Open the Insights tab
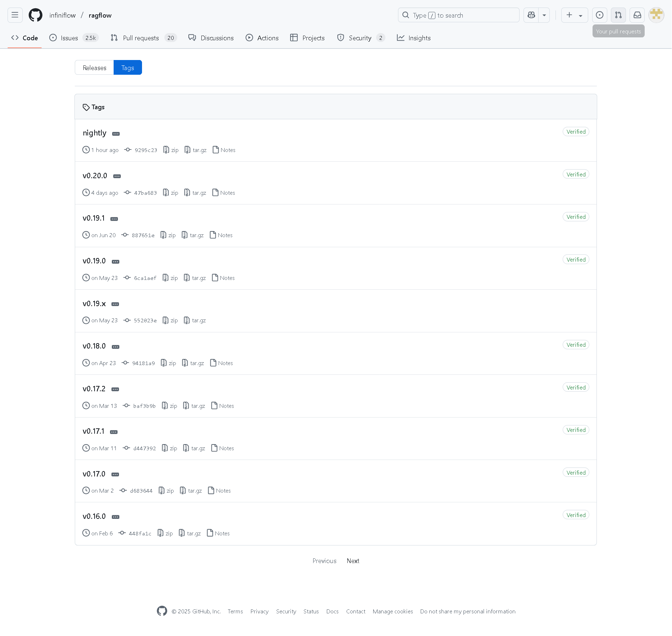The image size is (672, 636). [413, 38]
